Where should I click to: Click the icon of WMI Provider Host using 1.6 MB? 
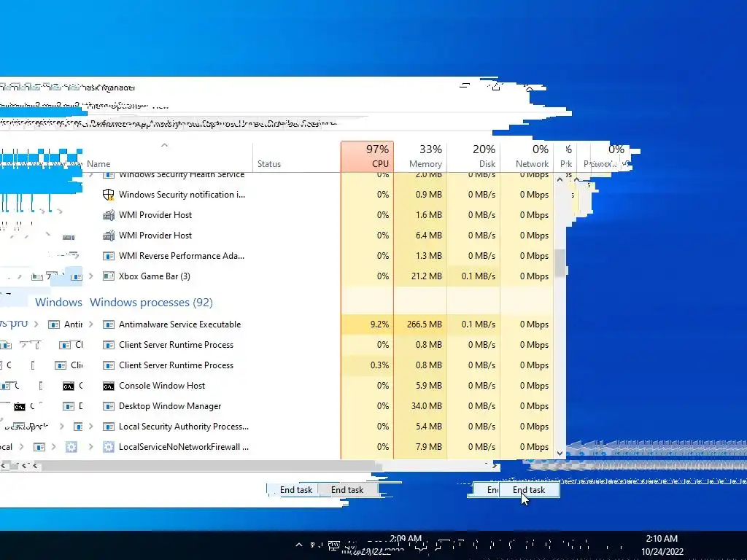click(109, 215)
